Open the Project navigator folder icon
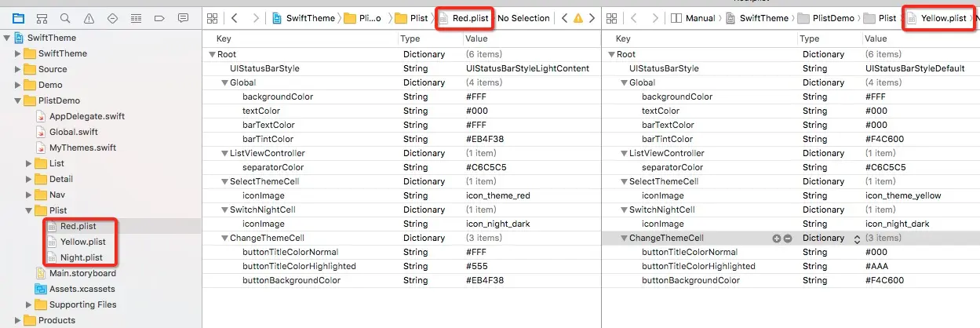The height and width of the screenshot is (328, 980). 18,18
